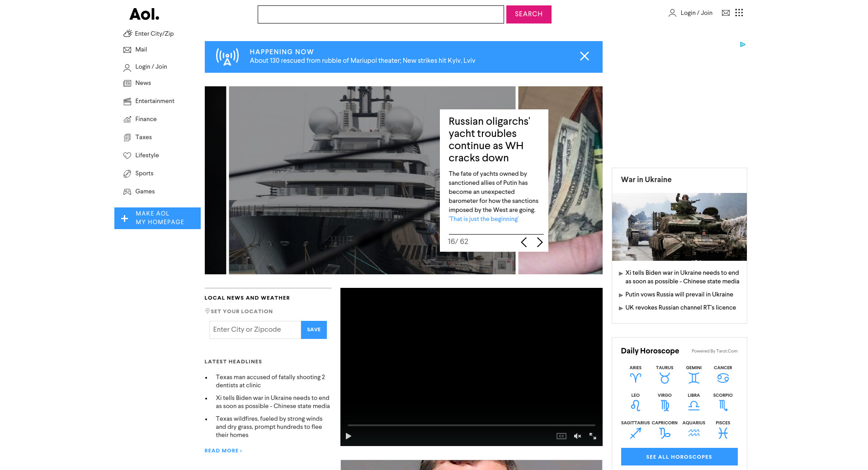This screenshot has height=470, width=868.
Task: Open Login / Join link in header
Action: (697, 13)
